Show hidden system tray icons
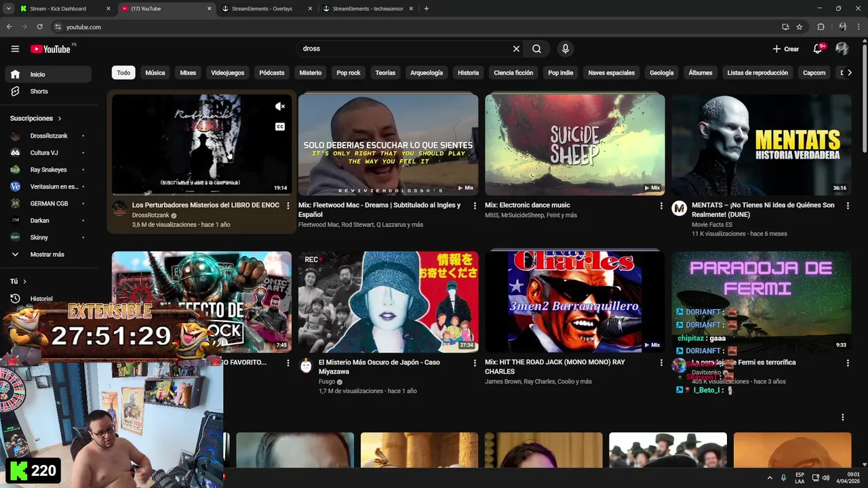Screen dimensions: 868x488 pos(770,478)
